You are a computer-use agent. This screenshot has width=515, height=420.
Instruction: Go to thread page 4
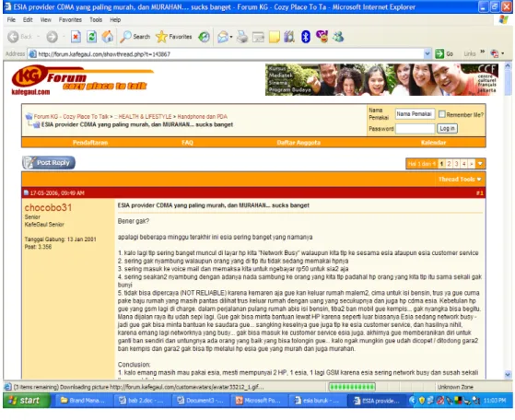point(463,164)
